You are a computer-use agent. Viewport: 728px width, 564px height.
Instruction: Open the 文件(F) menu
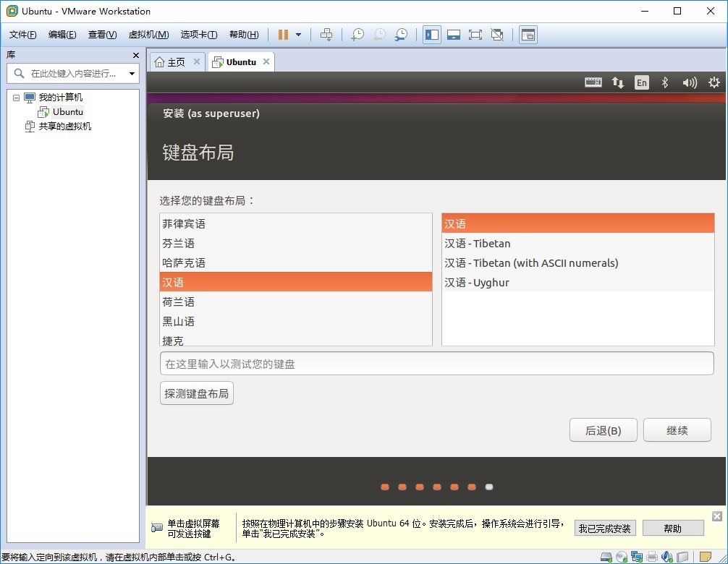click(22, 35)
